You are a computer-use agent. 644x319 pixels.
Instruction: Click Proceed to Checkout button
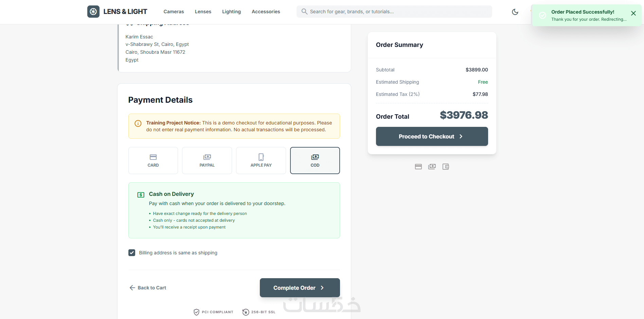(x=432, y=136)
